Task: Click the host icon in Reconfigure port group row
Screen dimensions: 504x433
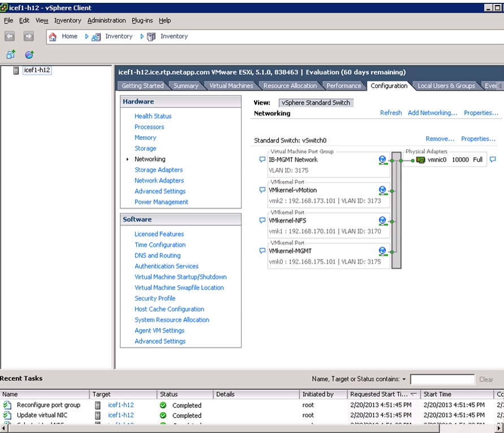Action: click(97, 405)
